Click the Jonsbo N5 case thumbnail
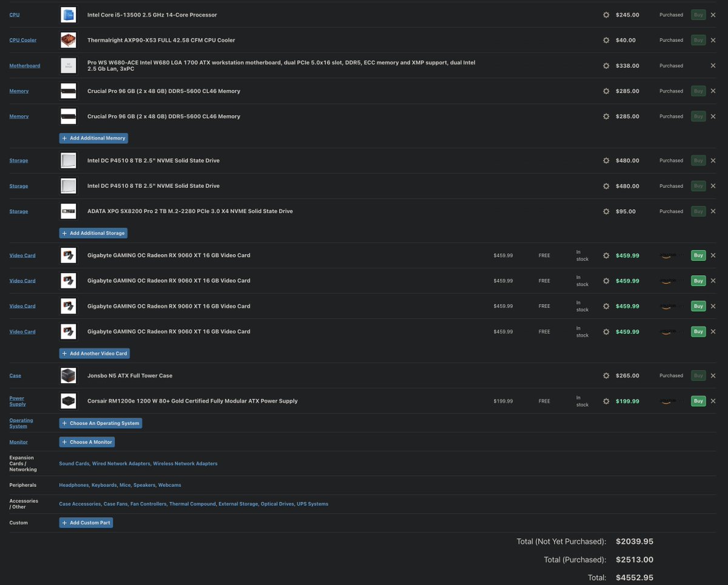Screen dimensions: 728x585 click(x=69, y=376)
